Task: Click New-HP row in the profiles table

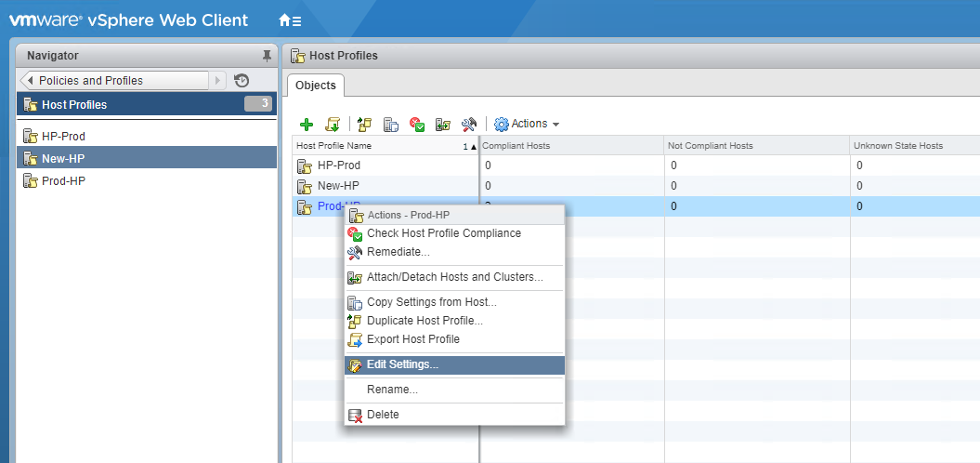Action: pyautogui.click(x=338, y=186)
